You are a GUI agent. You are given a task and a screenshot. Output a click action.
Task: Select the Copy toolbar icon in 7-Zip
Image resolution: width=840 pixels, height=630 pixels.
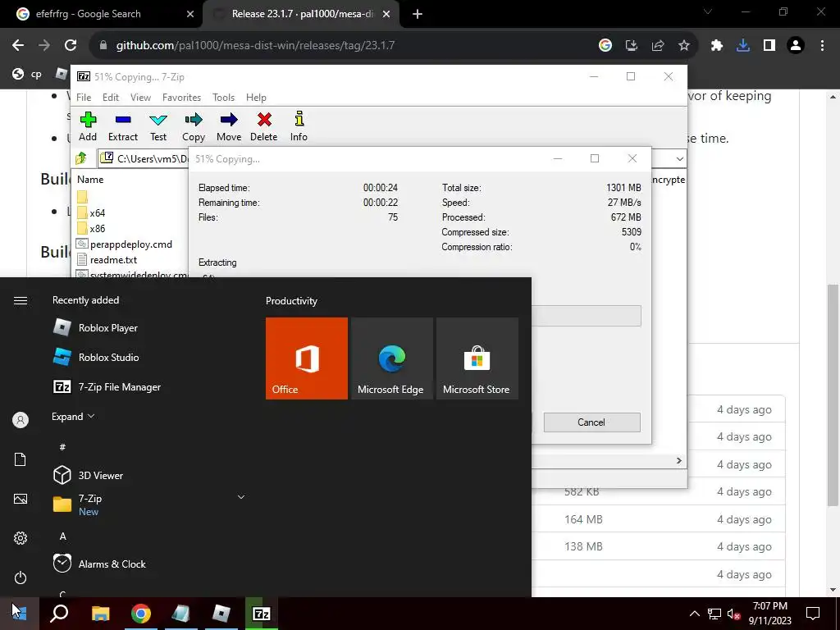coord(194,126)
